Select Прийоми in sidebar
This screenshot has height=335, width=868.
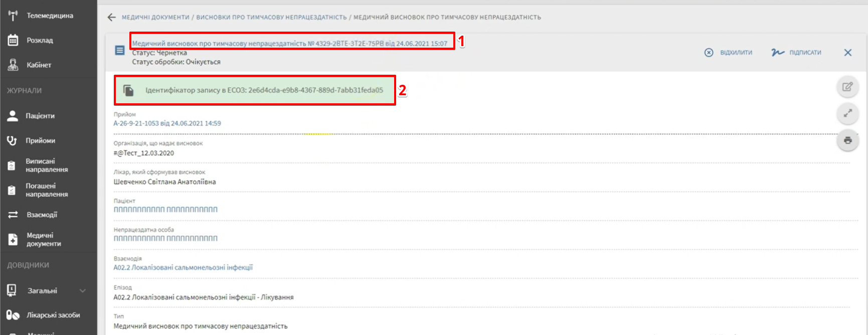40,140
